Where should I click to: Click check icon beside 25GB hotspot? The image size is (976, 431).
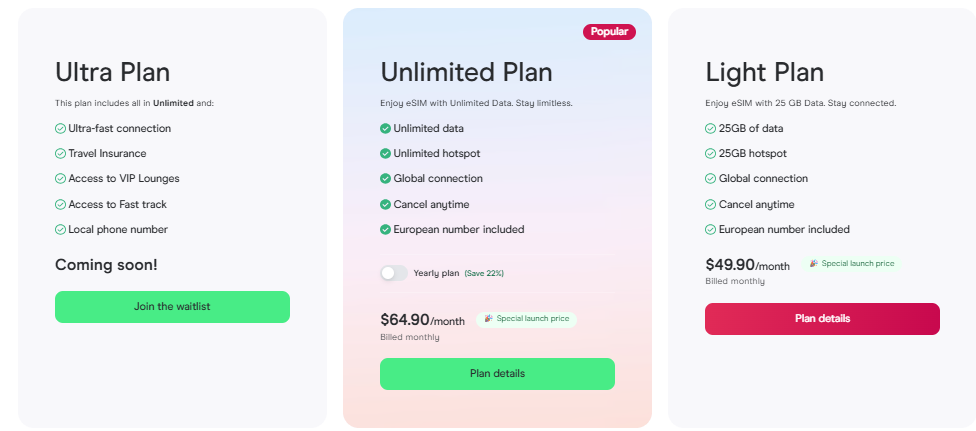710,153
